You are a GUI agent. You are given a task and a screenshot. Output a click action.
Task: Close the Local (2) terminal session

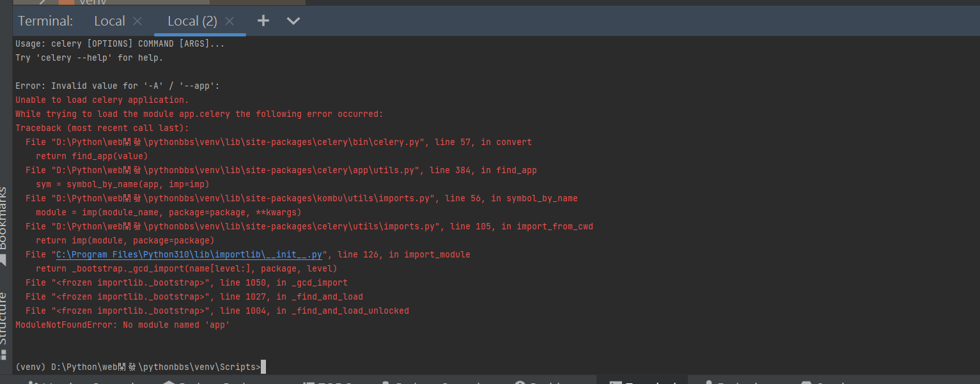coord(230,21)
